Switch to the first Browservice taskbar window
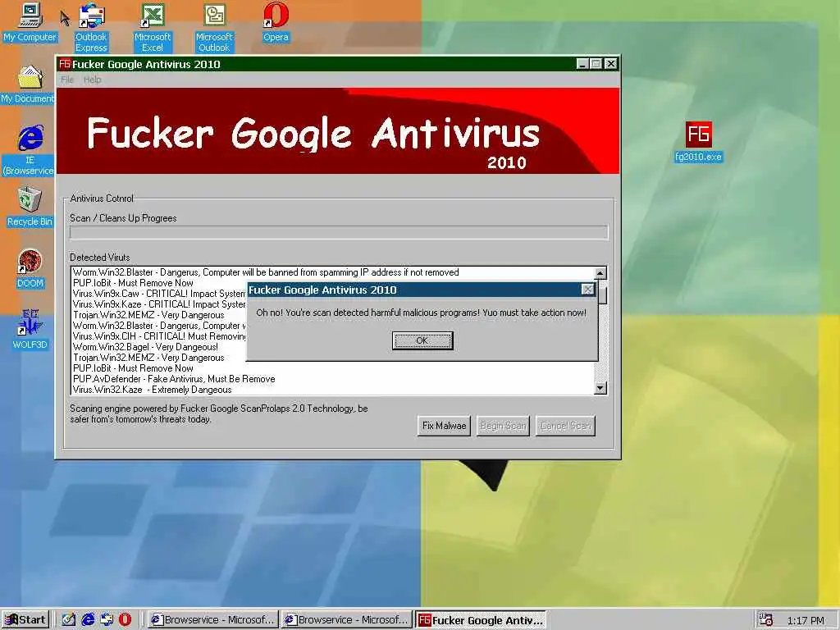 pos(213,620)
